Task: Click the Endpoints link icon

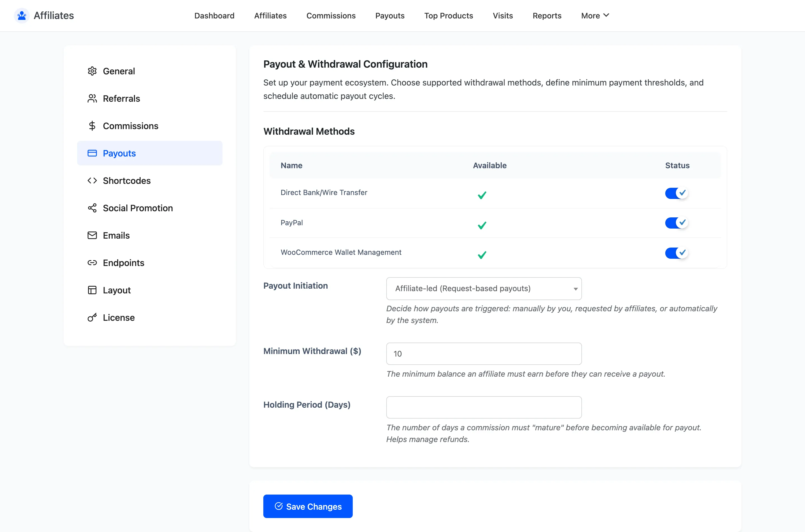Action: click(92, 263)
